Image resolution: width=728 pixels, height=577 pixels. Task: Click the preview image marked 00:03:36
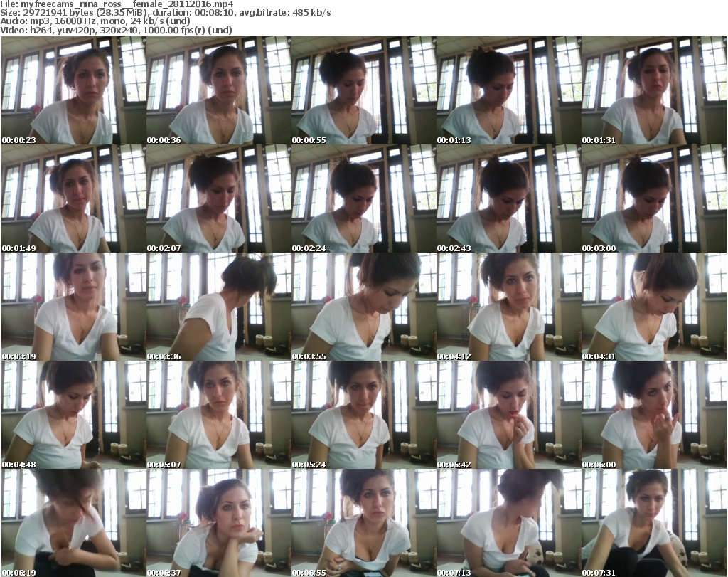[219, 307]
